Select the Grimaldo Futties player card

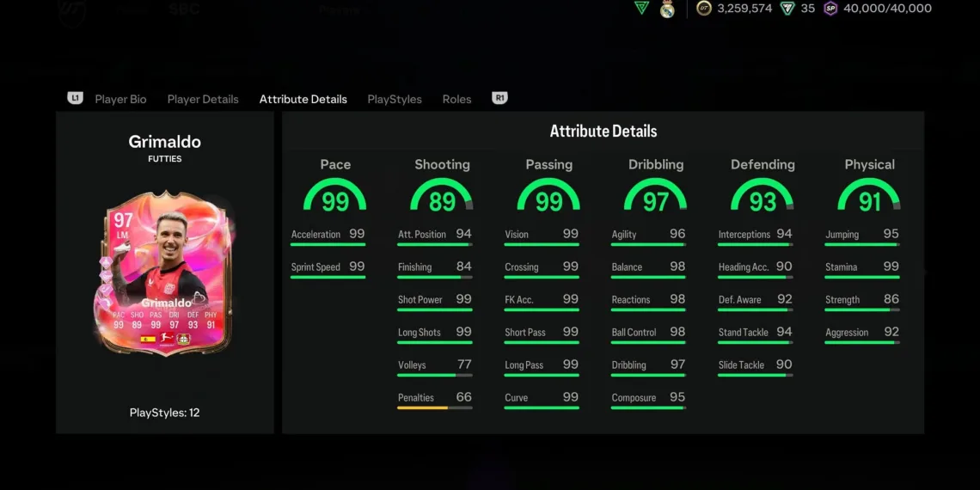pyautogui.click(x=164, y=271)
